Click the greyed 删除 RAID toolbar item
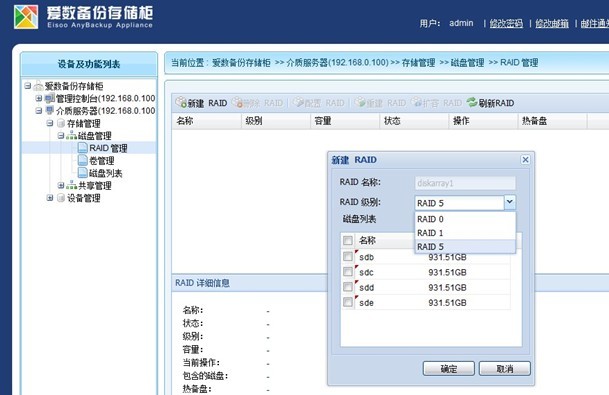Viewport: 609px width, 395px height. (258, 103)
